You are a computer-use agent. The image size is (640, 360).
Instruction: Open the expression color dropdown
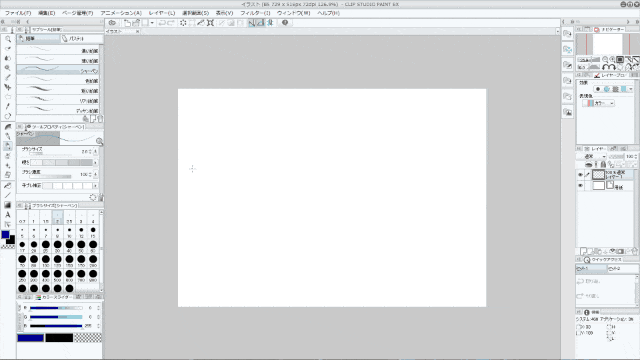point(598,104)
